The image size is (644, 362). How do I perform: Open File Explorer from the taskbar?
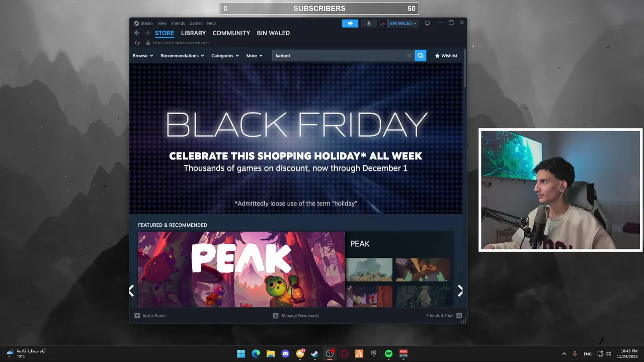pos(270,354)
